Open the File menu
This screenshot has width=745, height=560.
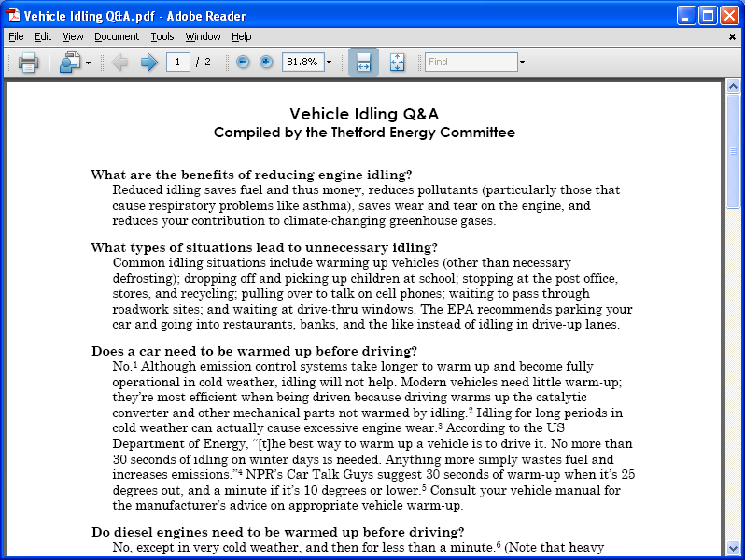[16, 36]
